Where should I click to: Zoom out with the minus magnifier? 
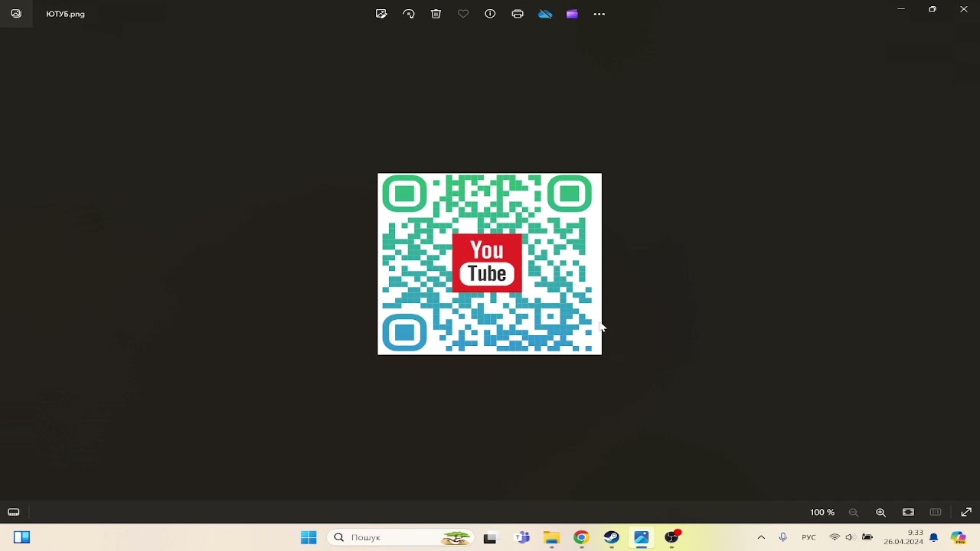(854, 512)
